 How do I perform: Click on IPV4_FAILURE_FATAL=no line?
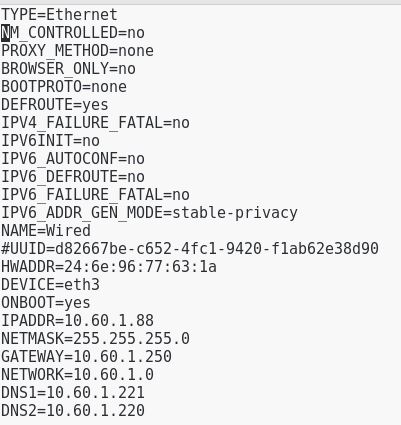point(95,123)
